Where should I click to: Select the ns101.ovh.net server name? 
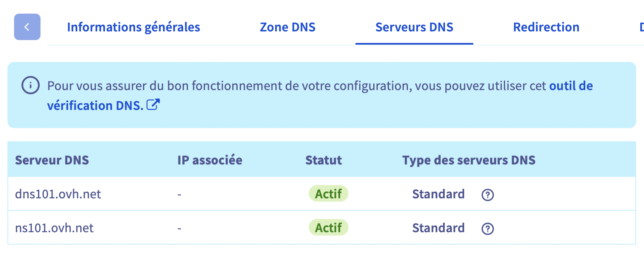[x=55, y=228]
